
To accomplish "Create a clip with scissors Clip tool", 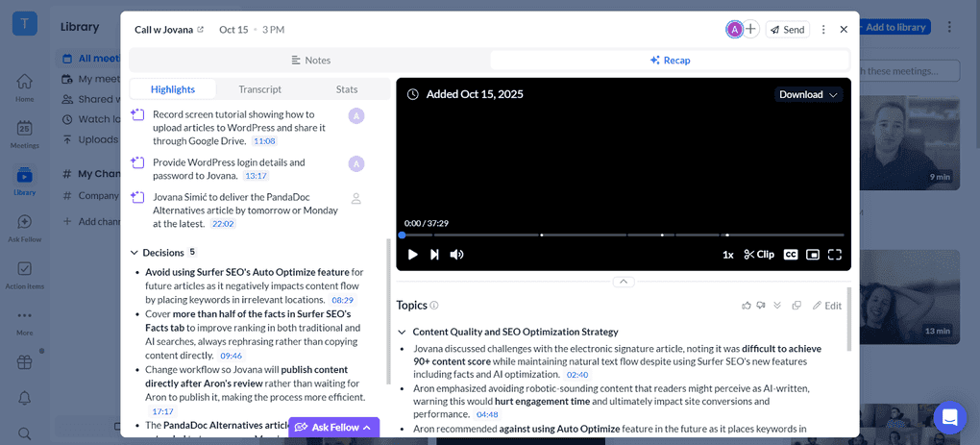I will coord(759,255).
